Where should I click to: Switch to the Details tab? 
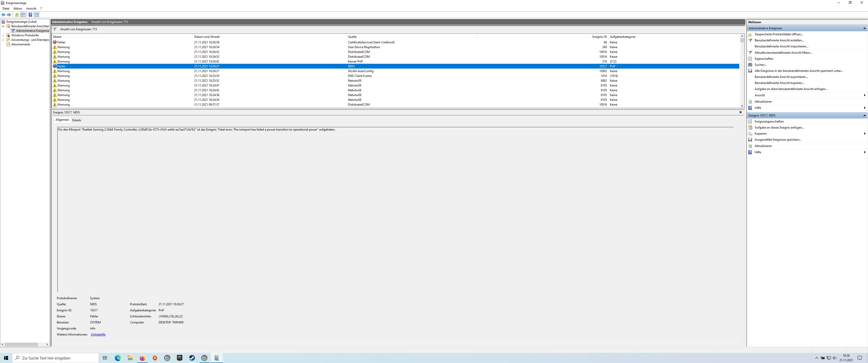76,120
